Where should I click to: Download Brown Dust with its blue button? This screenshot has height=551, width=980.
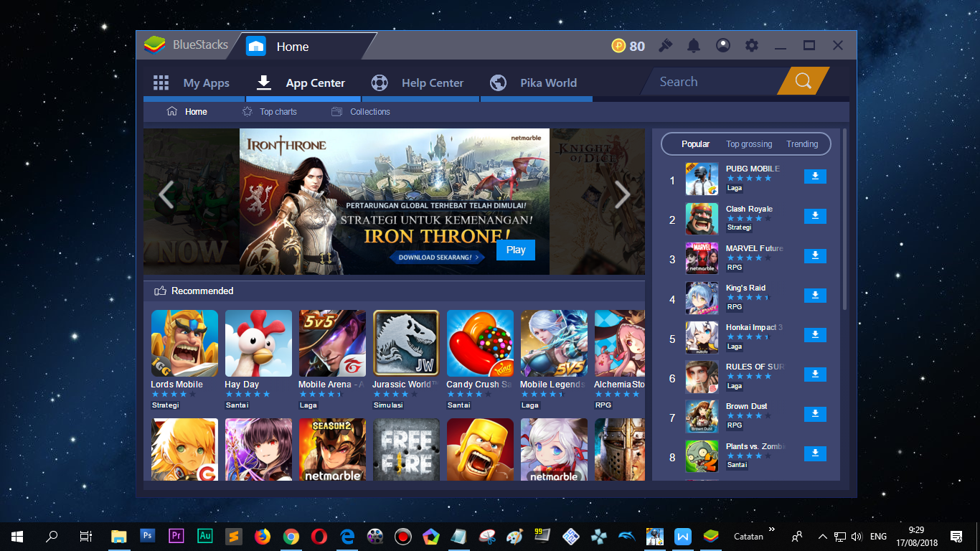[815, 413]
